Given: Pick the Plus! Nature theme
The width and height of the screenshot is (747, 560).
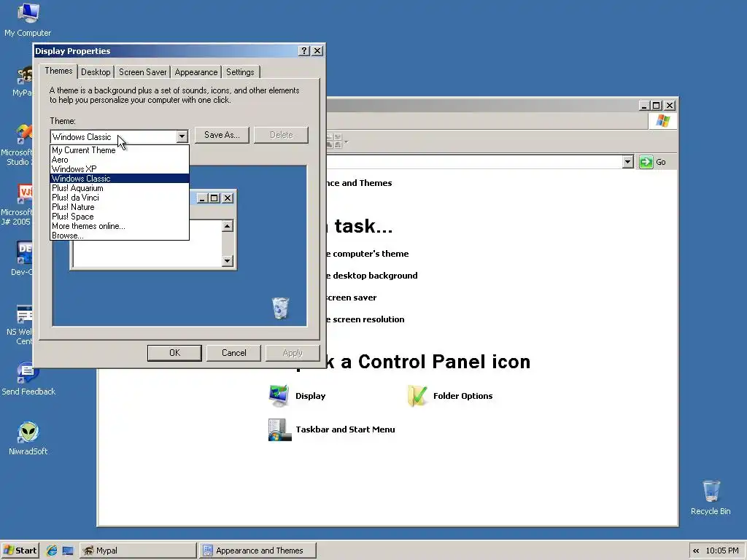Looking at the screenshot, I should (120, 207).
